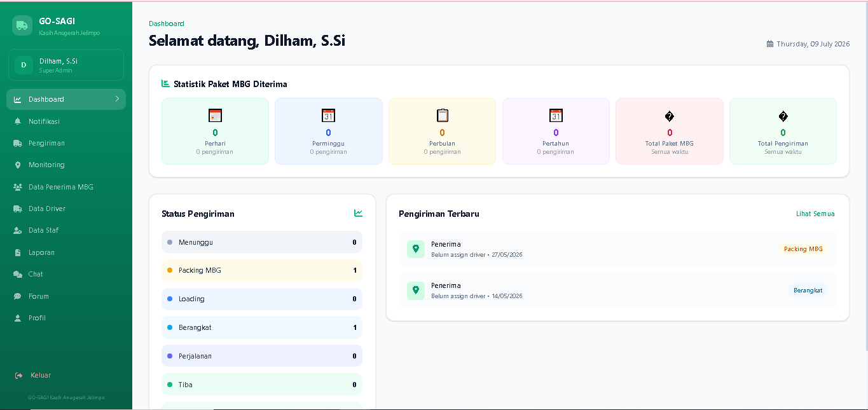Click the Monitoring location pin icon
Screen dimensions: 868x410
[18, 165]
